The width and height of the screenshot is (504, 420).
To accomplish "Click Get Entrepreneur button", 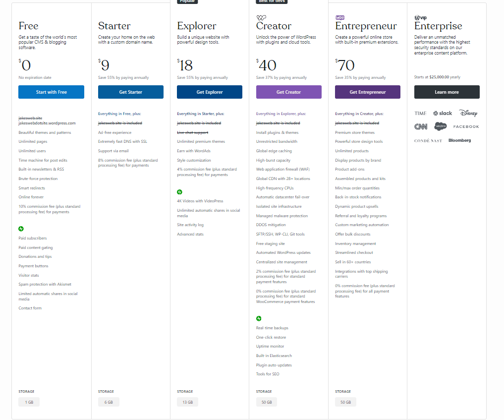I will 368,92.
